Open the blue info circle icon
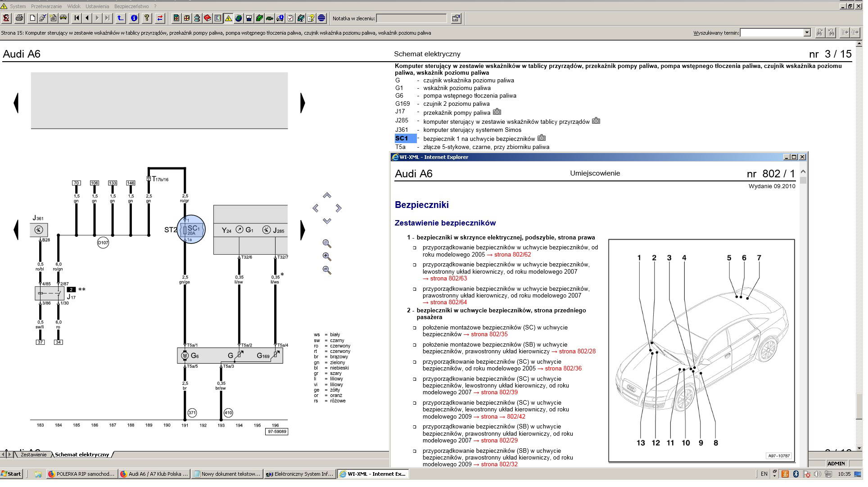The width and height of the screenshot is (868, 487). [134, 18]
